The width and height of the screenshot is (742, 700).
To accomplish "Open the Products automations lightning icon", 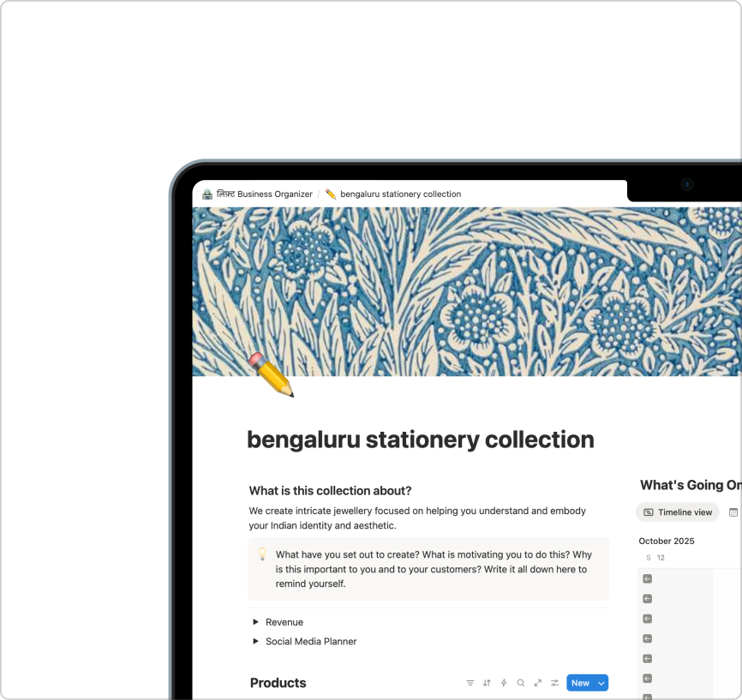I will click(x=504, y=683).
